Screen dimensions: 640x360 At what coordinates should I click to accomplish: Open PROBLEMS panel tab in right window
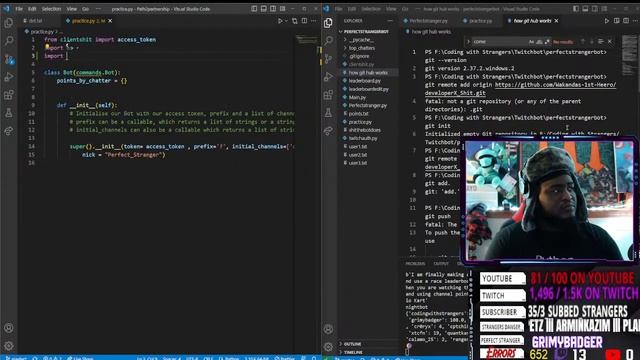coord(415,264)
